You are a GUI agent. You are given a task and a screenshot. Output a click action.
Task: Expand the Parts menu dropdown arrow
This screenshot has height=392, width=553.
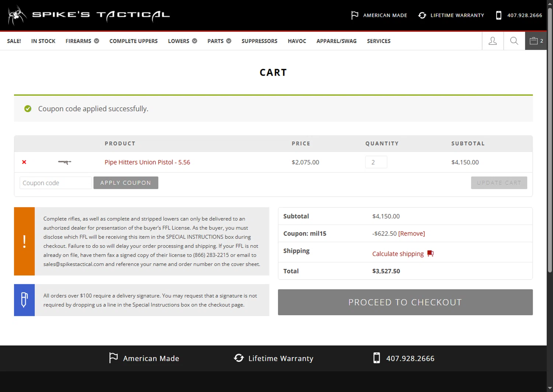click(229, 41)
